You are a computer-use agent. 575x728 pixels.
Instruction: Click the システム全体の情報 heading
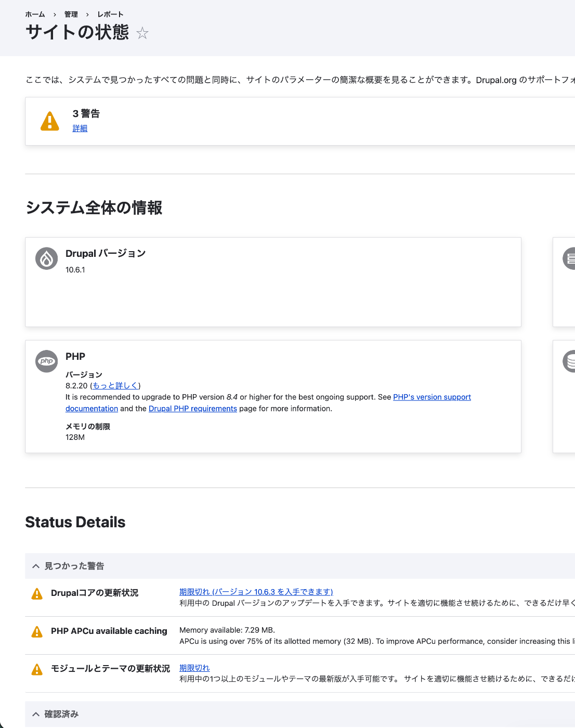94,207
